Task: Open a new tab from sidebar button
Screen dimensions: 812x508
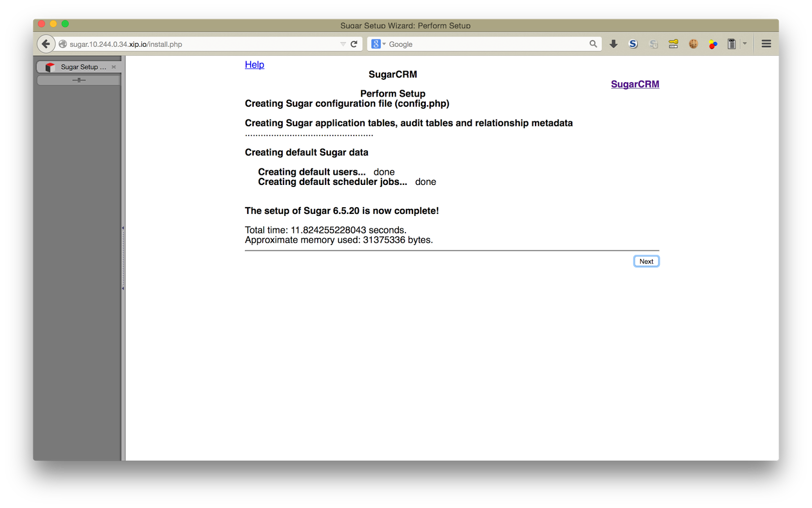Action: tap(79, 80)
